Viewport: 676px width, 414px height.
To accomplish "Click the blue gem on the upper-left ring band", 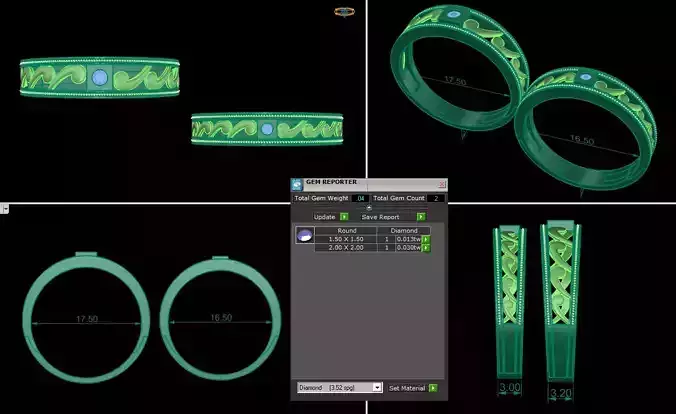I will pyautogui.click(x=100, y=78).
